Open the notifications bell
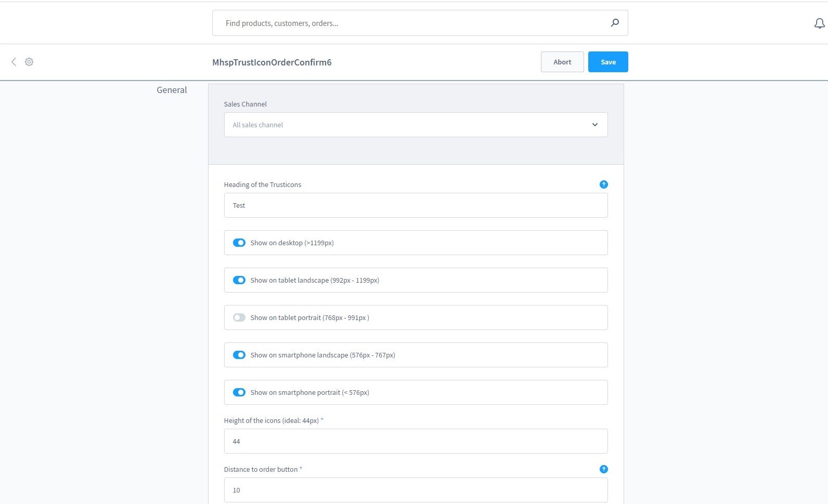Viewport: 828px width, 504px height. click(x=819, y=23)
